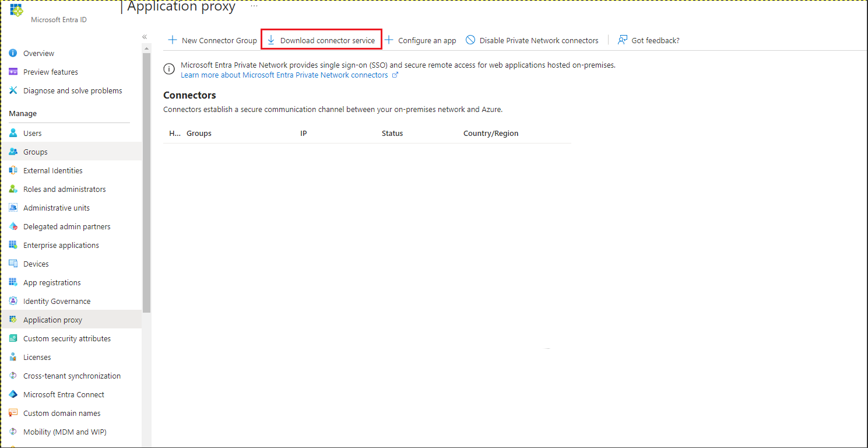Screen dimensions: 868x448
Task: Click the Users person icon
Action: click(13, 133)
